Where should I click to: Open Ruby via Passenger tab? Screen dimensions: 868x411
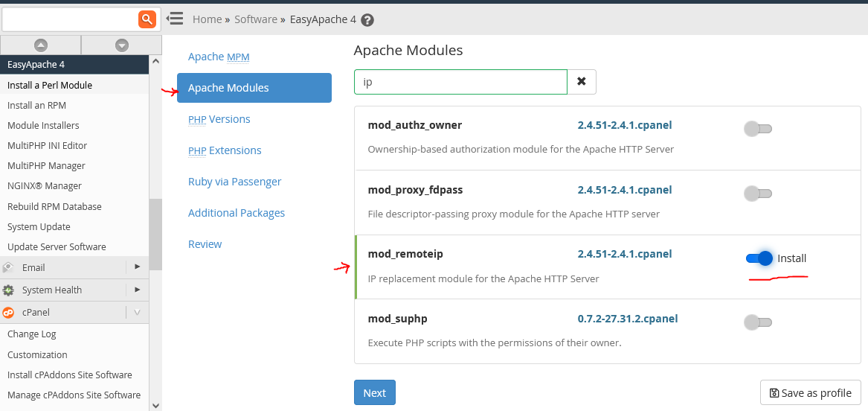pyautogui.click(x=235, y=182)
